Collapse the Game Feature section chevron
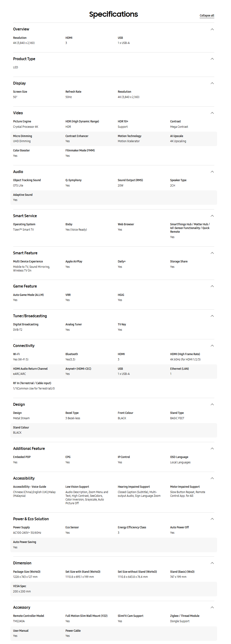Image resolution: width=231 pixels, height=644 pixels. pos(212,286)
